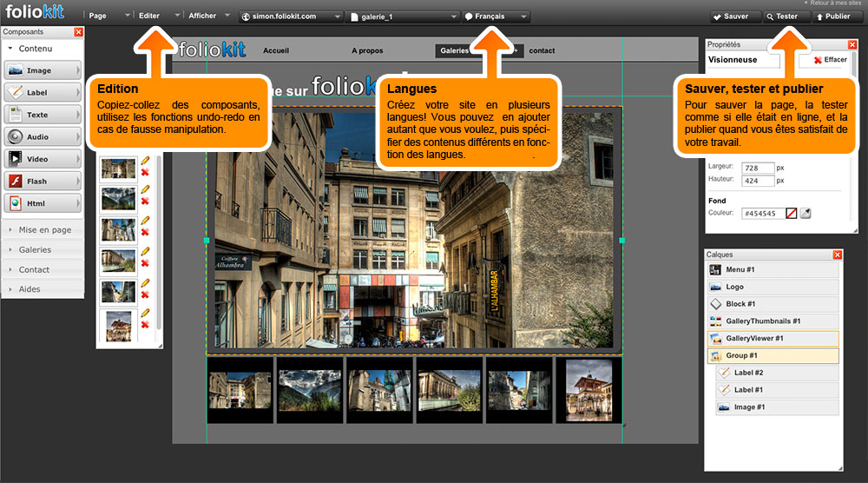This screenshot has height=483, width=868.
Task: Add a Flash component
Action: 43,182
